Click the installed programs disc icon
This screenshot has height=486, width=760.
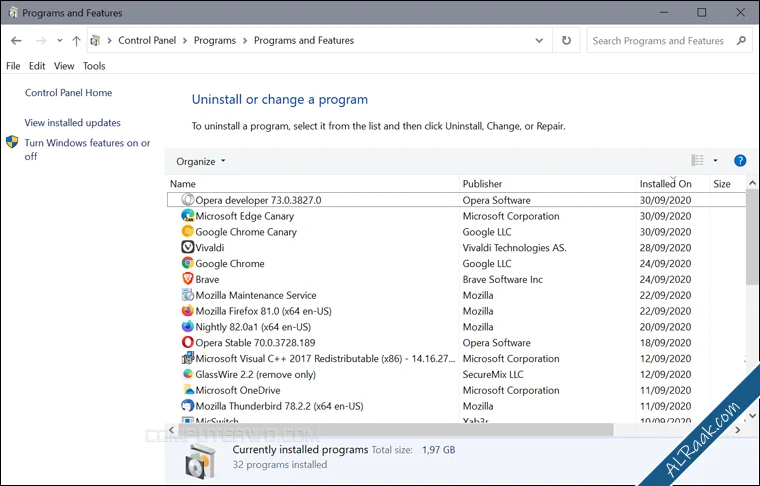201,459
